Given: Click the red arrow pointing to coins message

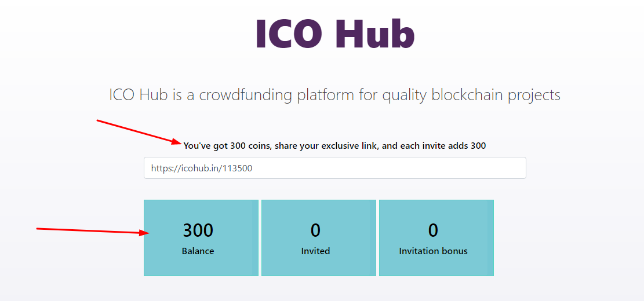Looking at the screenshot, I should pyautogui.click(x=139, y=131).
